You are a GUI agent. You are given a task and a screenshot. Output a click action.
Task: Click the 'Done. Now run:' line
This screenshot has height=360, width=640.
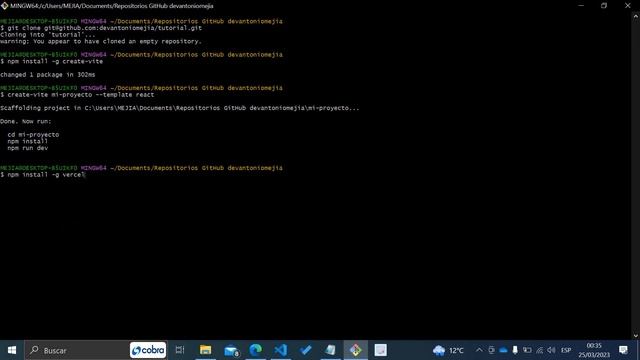26,122
